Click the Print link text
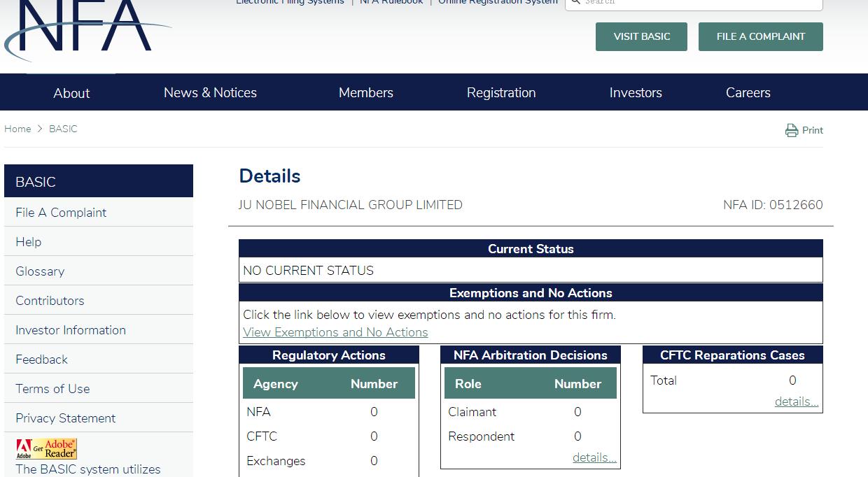Viewport: 868px width, 477px height. (x=813, y=130)
